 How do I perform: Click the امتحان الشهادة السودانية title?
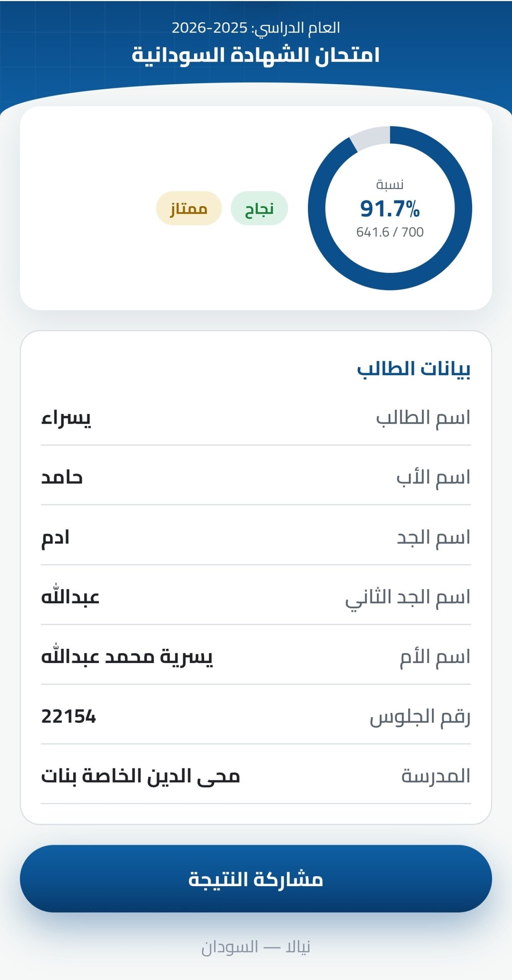click(x=256, y=55)
